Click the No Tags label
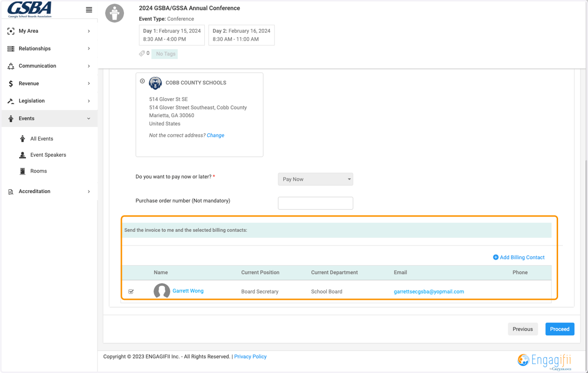This screenshot has width=588, height=373. (x=166, y=54)
